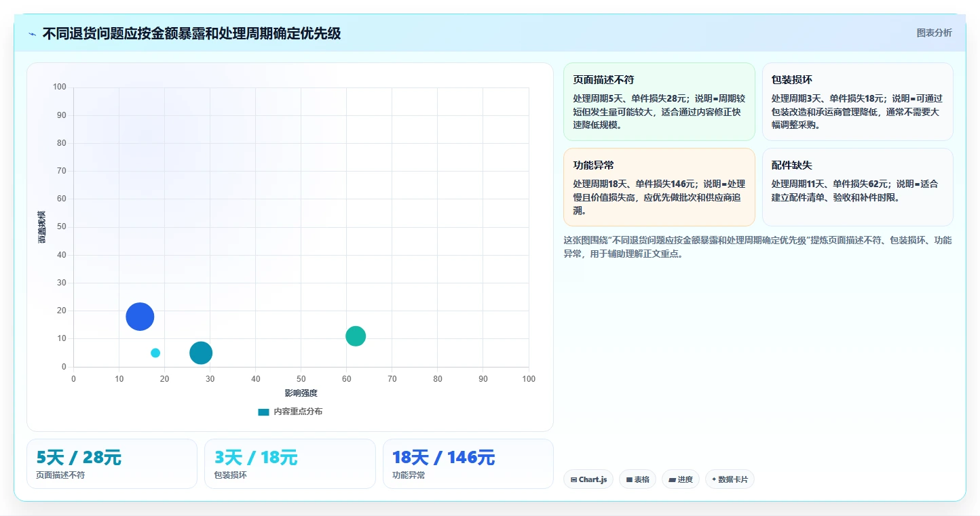The width and height of the screenshot is (980, 516).
Task: Click the 18天 / 146元 stat card
Action: tap(468, 464)
